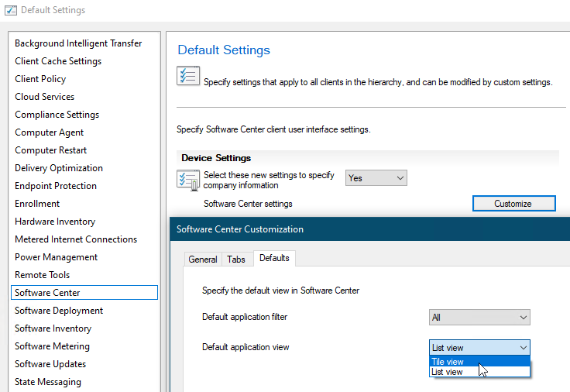Expand the Default application filter dropdown
Screen dimensions: 570x392
point(479,318)
